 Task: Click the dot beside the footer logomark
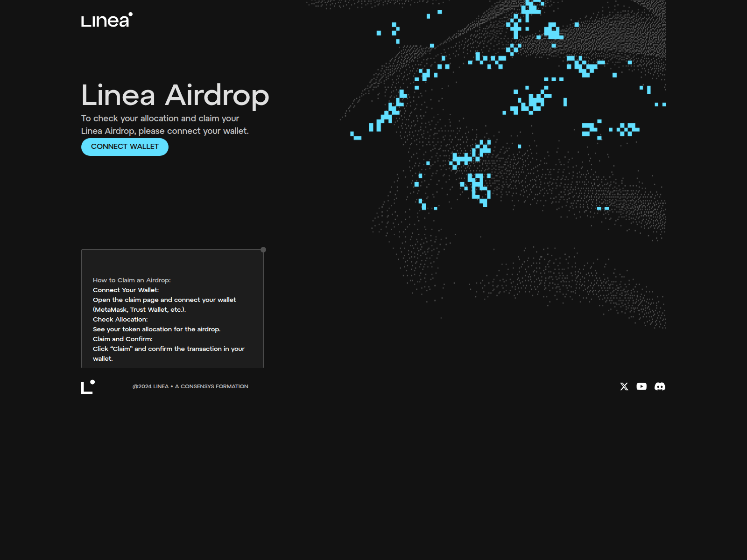93,381
